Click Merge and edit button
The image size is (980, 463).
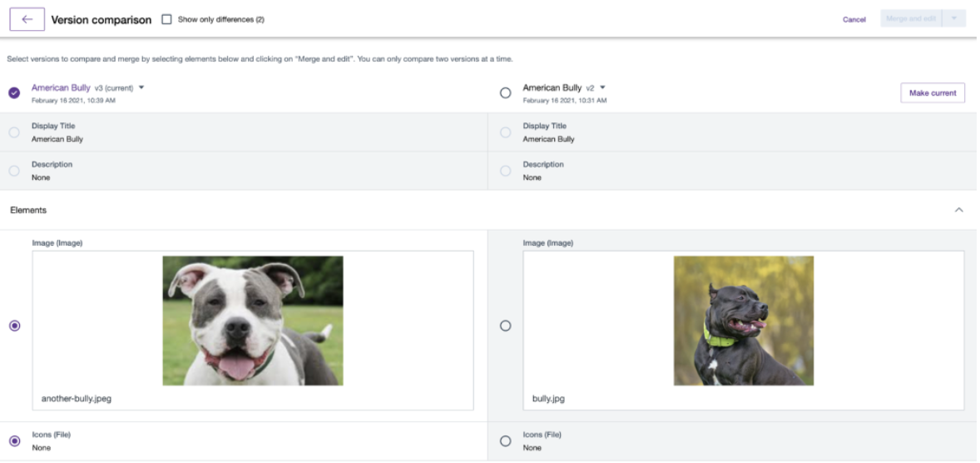[x=911, y=18]
